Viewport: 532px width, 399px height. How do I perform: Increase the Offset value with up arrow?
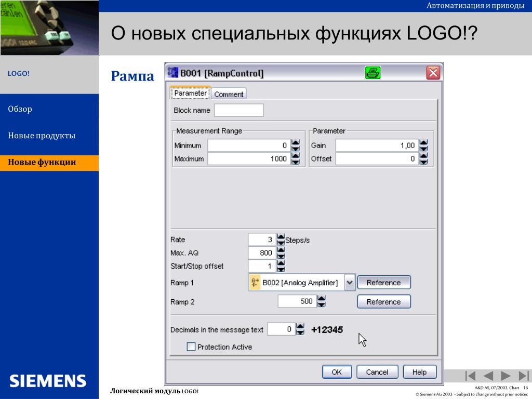423,156
